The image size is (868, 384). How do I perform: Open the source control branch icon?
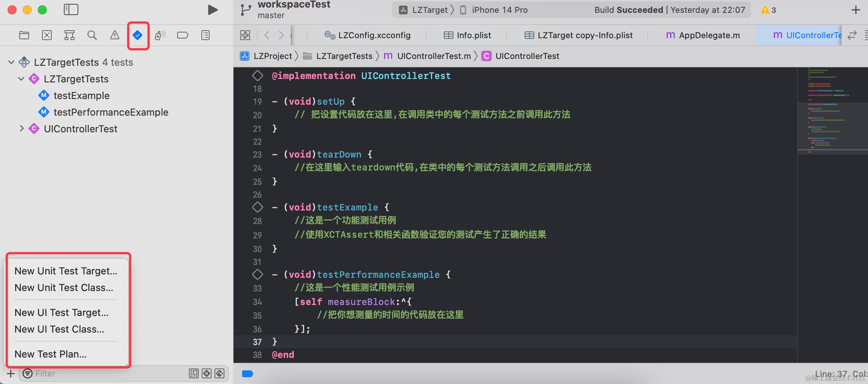coord(246,10)
